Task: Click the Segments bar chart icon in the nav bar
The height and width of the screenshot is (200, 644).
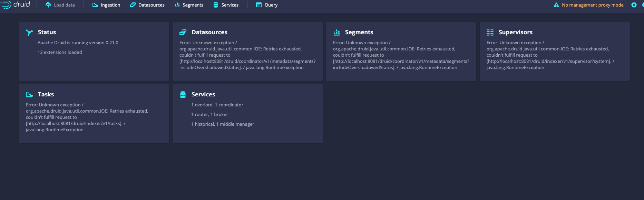Action: click(x=177, y=5)
